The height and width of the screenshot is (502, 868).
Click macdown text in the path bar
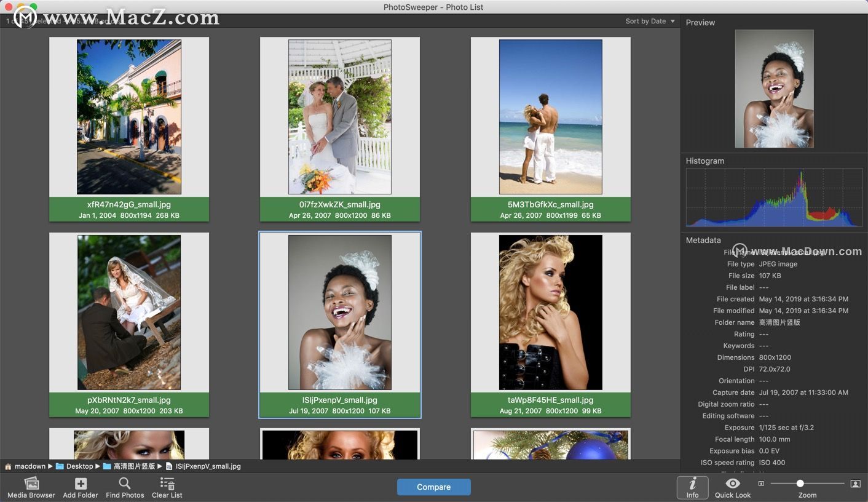30,466
